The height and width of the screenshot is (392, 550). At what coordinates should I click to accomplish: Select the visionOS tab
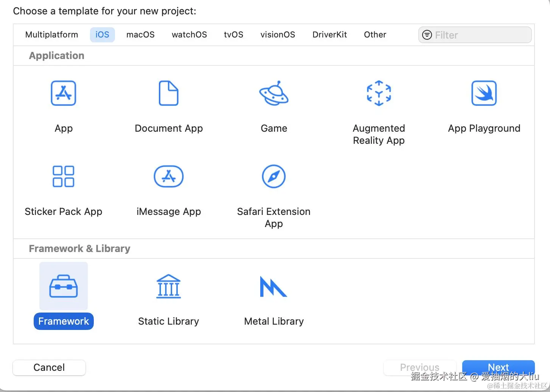click(278, 34)
